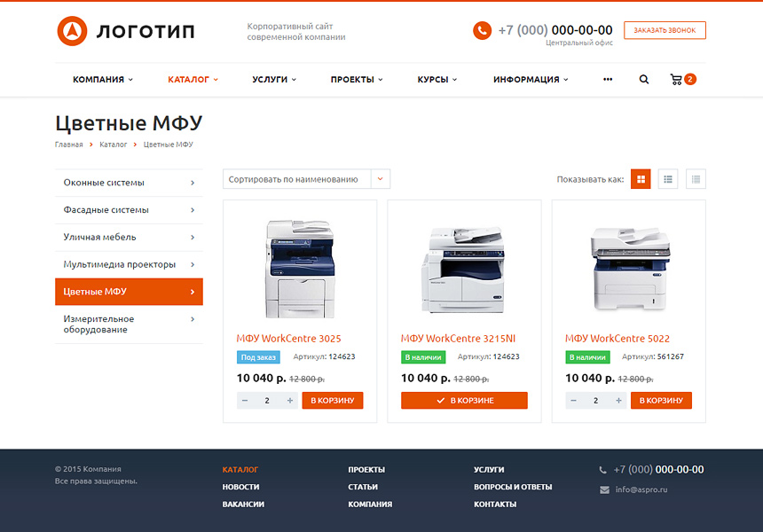
Task: Click the Заказать звонок button
Action: click(664, 29)
